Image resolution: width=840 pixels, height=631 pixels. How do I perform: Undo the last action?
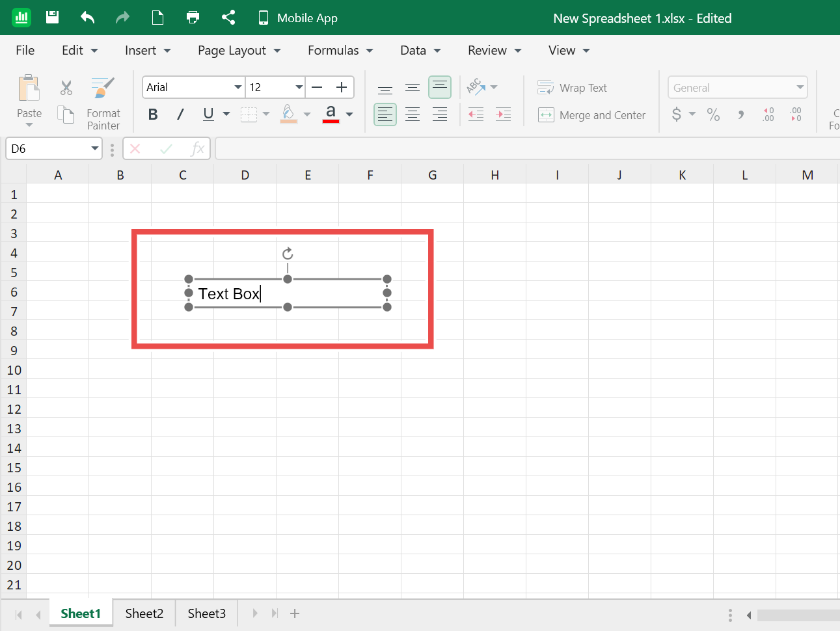(x=88, y=18)
